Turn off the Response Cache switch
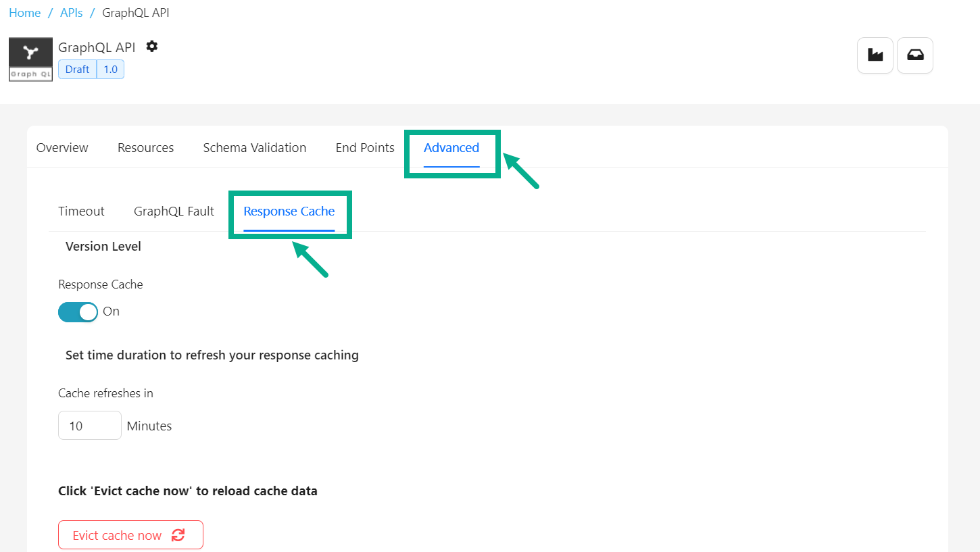Image resolution: width=980 pixels, height=552 pixels. click(78, 311)
